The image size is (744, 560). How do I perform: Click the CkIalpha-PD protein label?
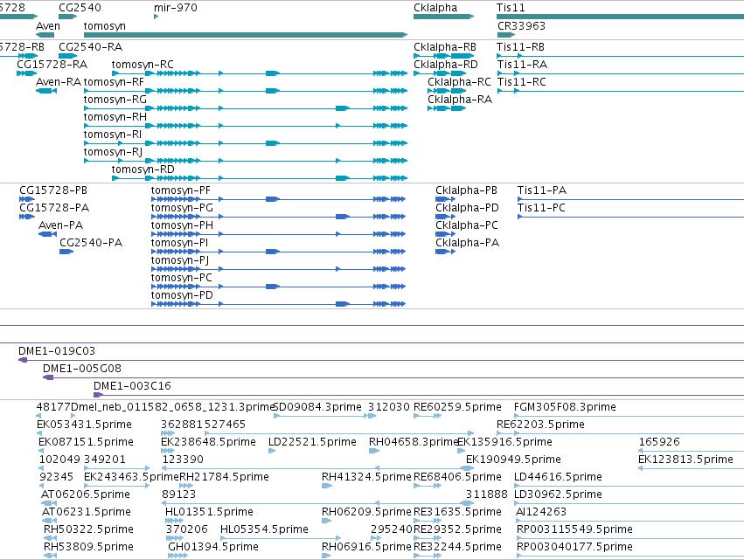(x=468, y=208)
